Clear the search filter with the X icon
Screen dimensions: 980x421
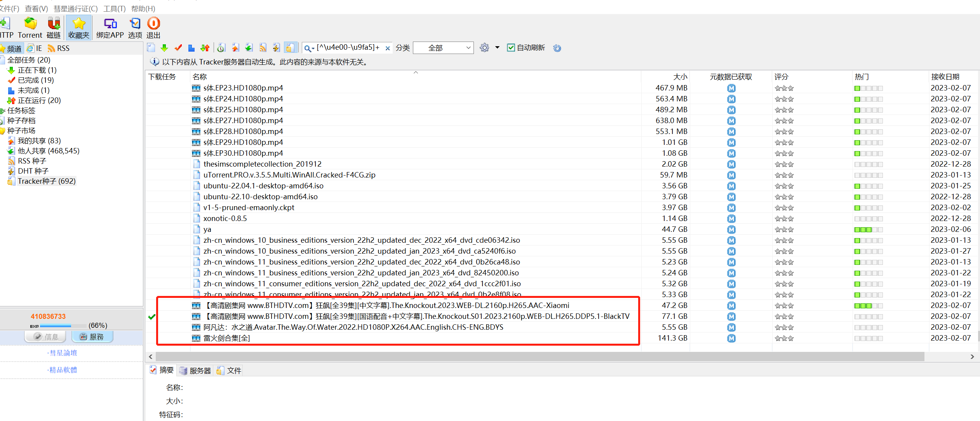388,48
